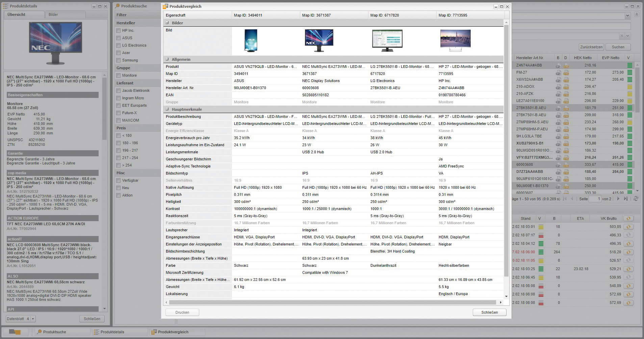Viewport: 644px width, 339px height.
Task: Clear search field with X icon
Action: pos(622,36)
